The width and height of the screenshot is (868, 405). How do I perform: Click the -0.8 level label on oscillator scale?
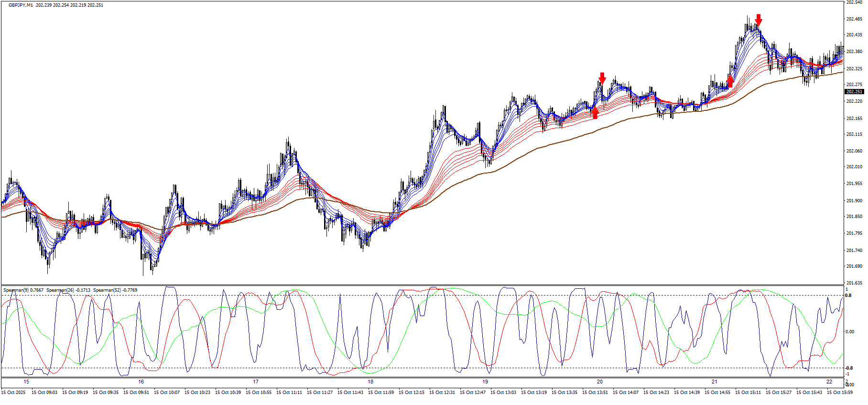(849, 368)
